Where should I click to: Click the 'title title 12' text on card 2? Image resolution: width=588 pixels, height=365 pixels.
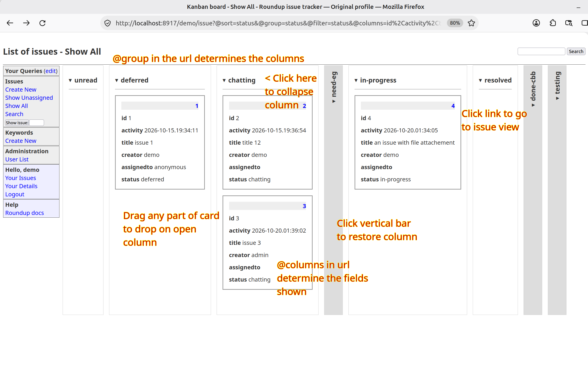coord(245,143)
